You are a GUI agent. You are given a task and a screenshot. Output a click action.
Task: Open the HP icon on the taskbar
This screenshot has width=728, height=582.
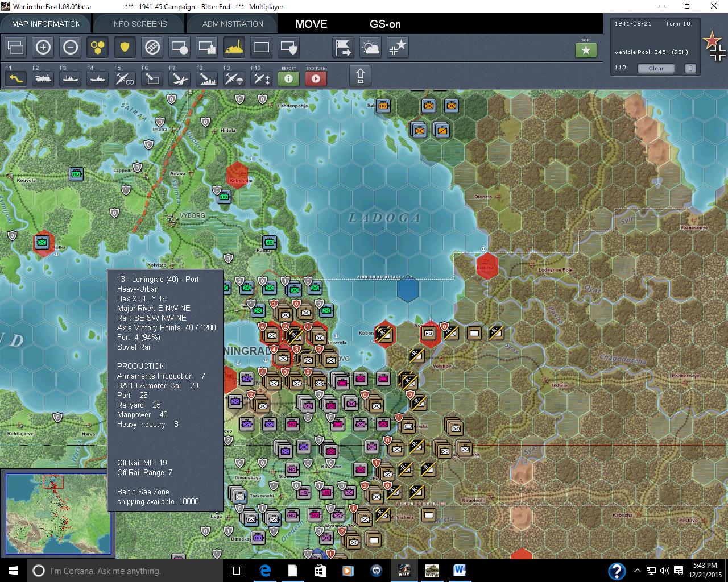(x=376, y=571)
